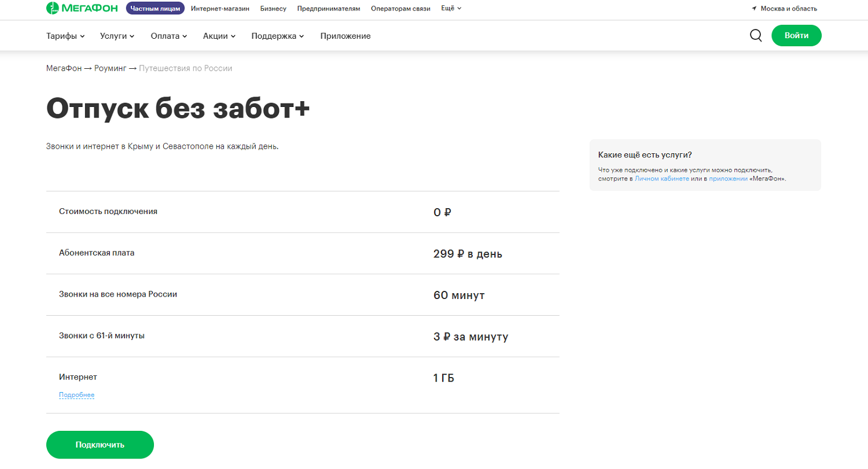The width and height of the screenshot is (868, 469).
Task: Open the Приложение page
Action: click(x=345, y=36)
